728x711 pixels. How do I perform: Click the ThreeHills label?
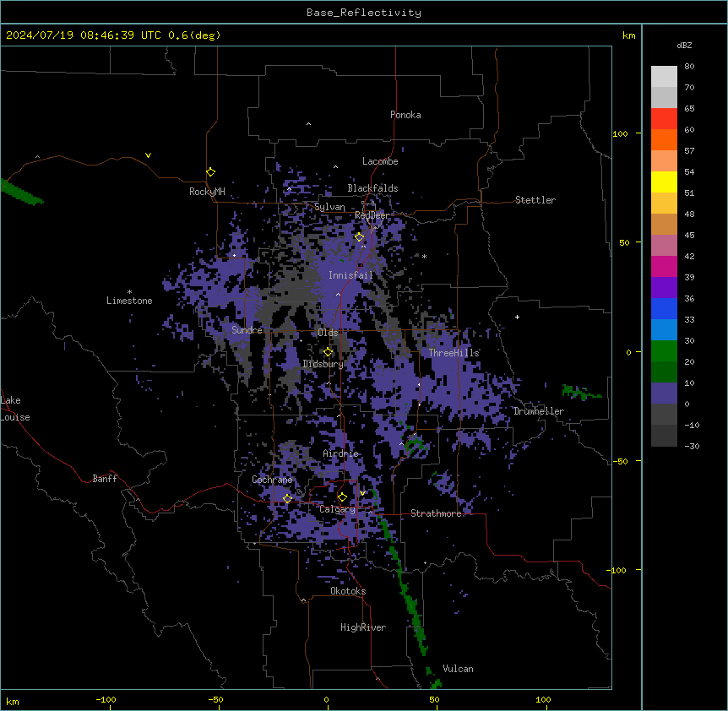[x=454, y=353]
